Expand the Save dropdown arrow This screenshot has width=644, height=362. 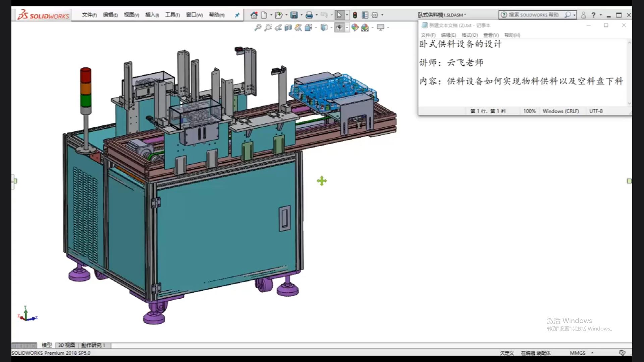pos(301,15)
